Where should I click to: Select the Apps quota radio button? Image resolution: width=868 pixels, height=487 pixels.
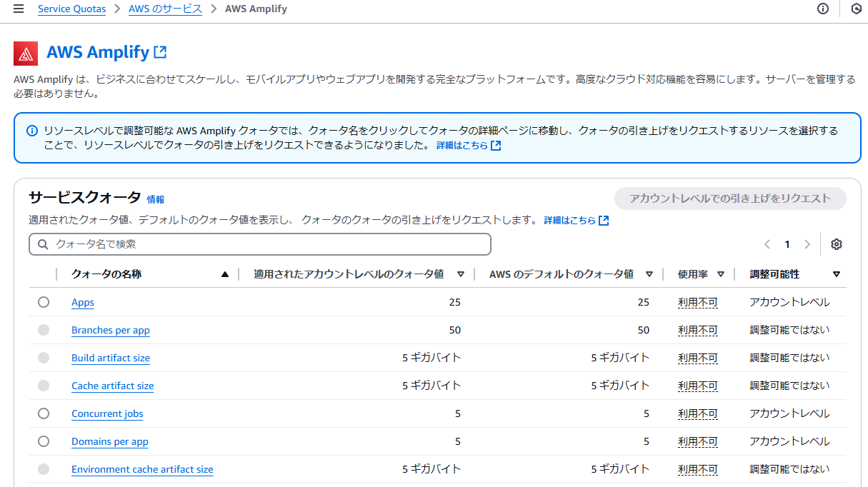click(44, 302)
